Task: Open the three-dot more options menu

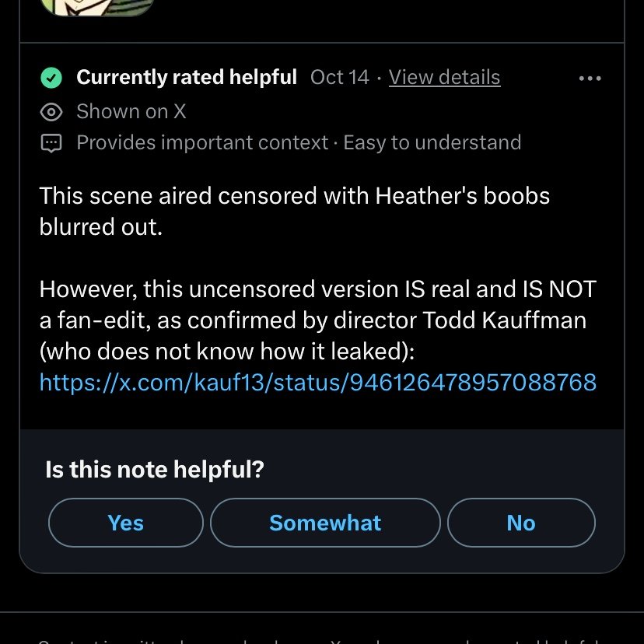Action: tap(590, 78)
